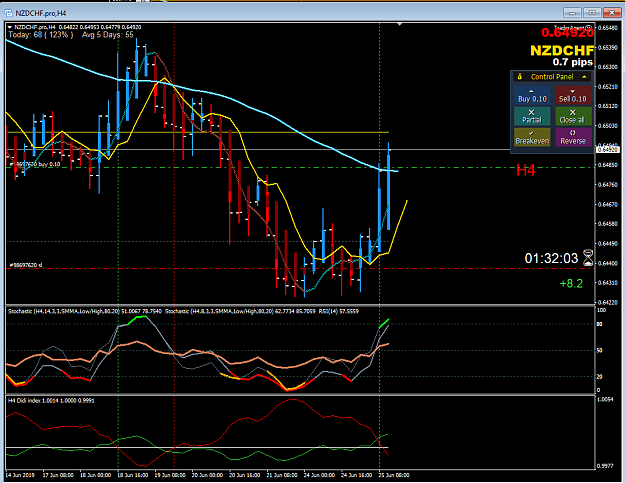Click the H4 Didi index label
Viewport: 625px width, 483px height.
click(51, 401)
